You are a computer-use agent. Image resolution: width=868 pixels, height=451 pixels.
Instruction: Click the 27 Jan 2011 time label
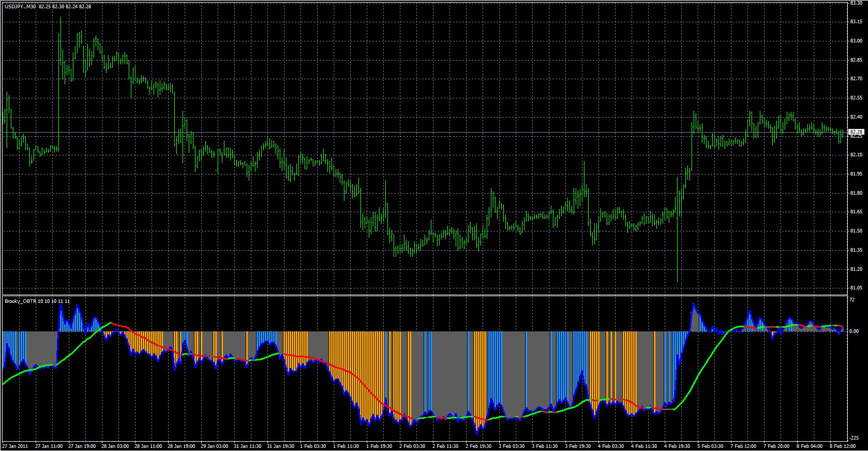[x=16, y=446]
